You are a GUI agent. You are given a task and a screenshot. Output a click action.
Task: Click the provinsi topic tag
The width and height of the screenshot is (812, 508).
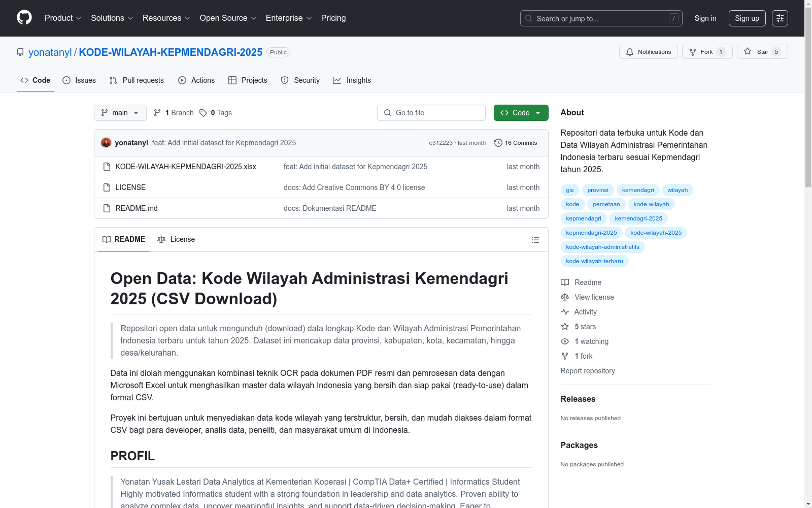pos(598,190)
